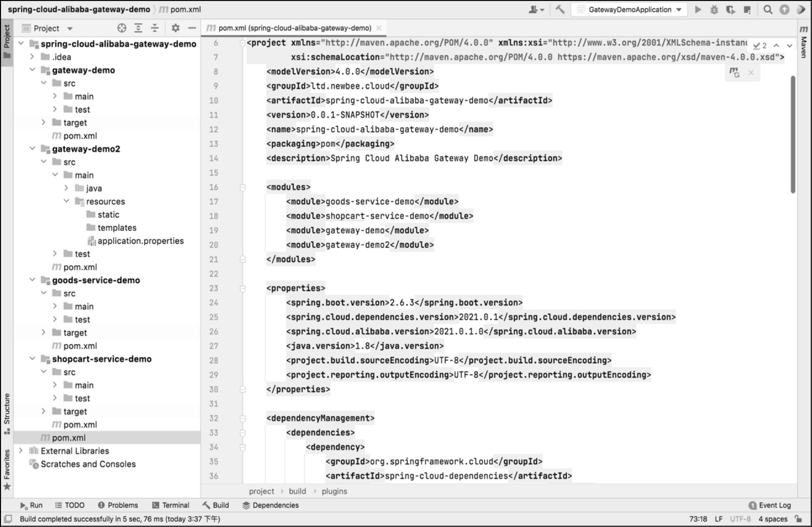
Task: Open Search Everywhere magnifier icon
Action: (767, 9)
